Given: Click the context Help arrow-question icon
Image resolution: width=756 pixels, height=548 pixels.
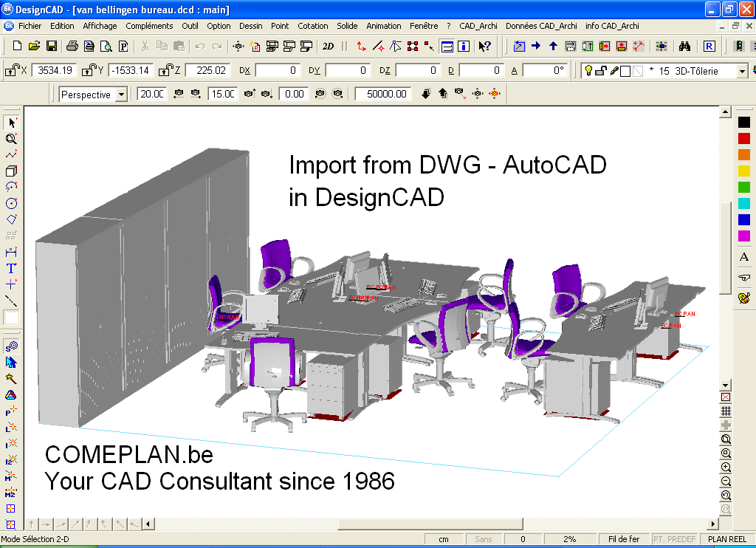Looking at the screenshot, I should point(484,46).
